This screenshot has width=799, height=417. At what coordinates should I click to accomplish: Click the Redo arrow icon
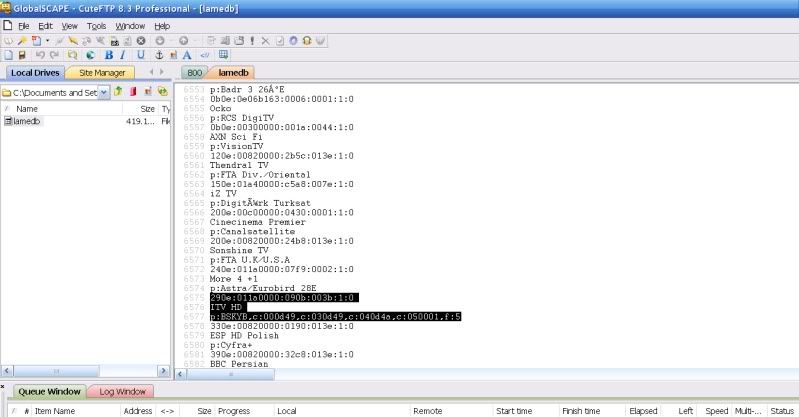pos(54,55)
